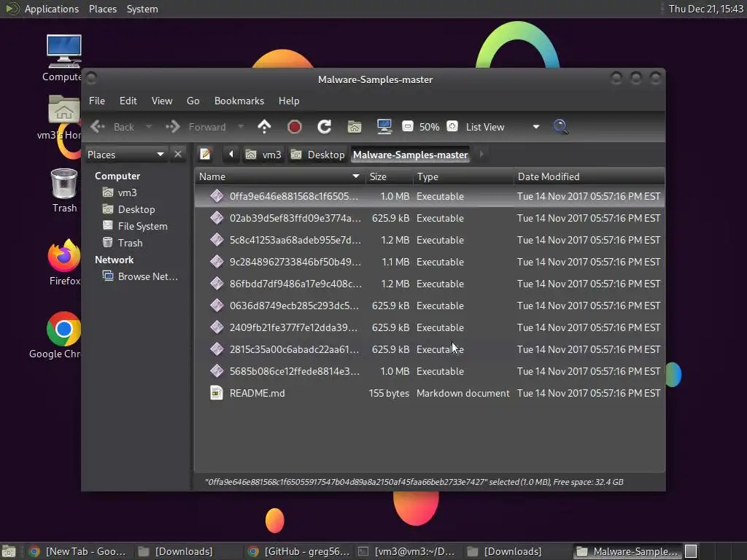
Task: Open the List View mode dropdown
Action: click(x=503, y=127)
